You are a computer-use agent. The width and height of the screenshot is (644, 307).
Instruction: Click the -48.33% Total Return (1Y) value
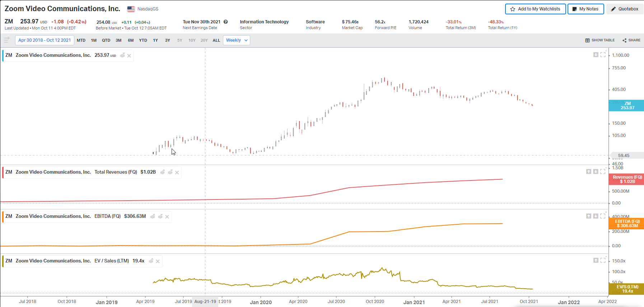tap(496, 22)
